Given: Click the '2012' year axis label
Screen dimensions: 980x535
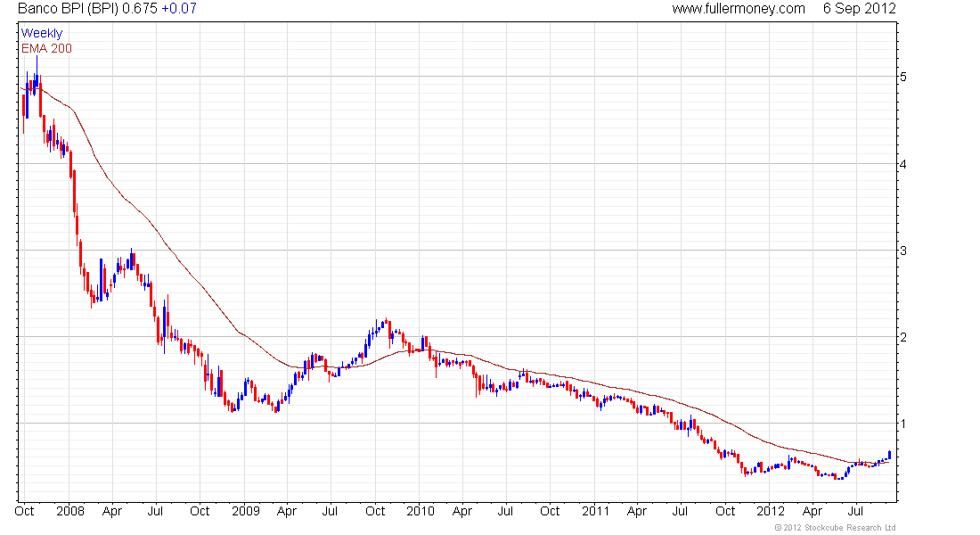Looking at the screenshot, I should (x=770, y=511).
